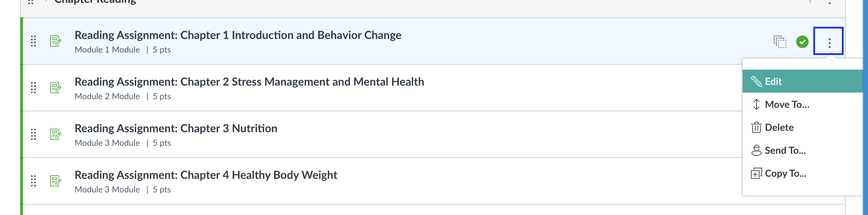Grab drag handle of Chapter 4 assignment
This screenshot has width=868, height=215.
pyautogui.click(x=33, y=181)
